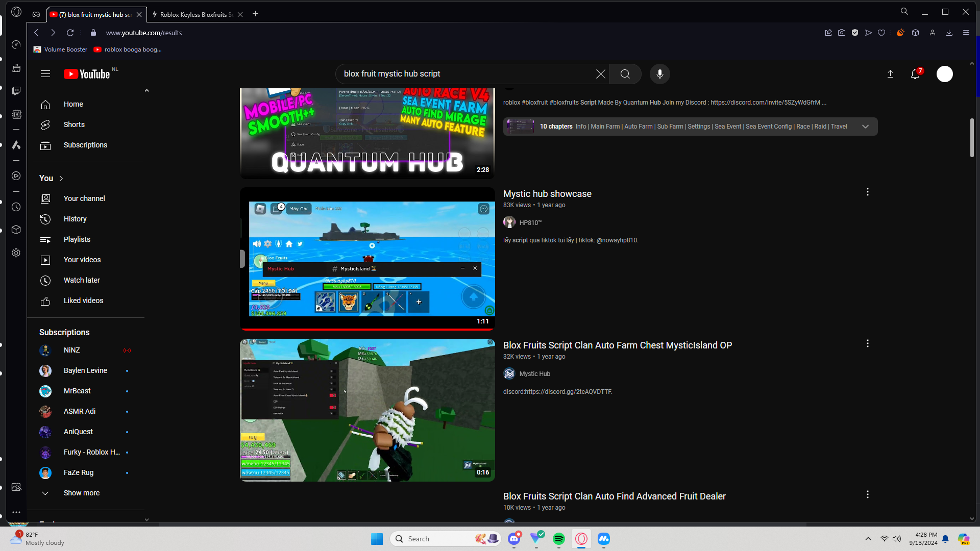Open the extensions cube in the sidebar

pyautogui.click(x=16, y=230)
